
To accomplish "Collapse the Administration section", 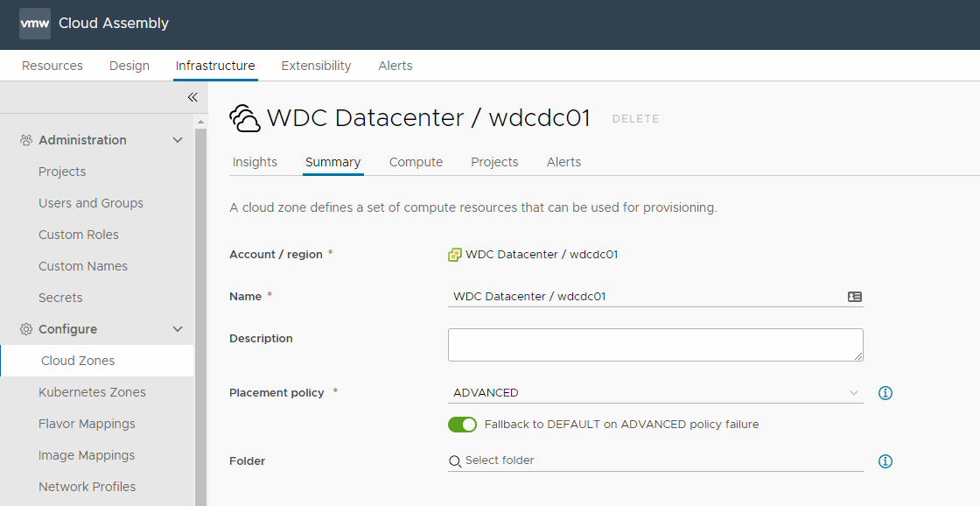I will [178, 140].
